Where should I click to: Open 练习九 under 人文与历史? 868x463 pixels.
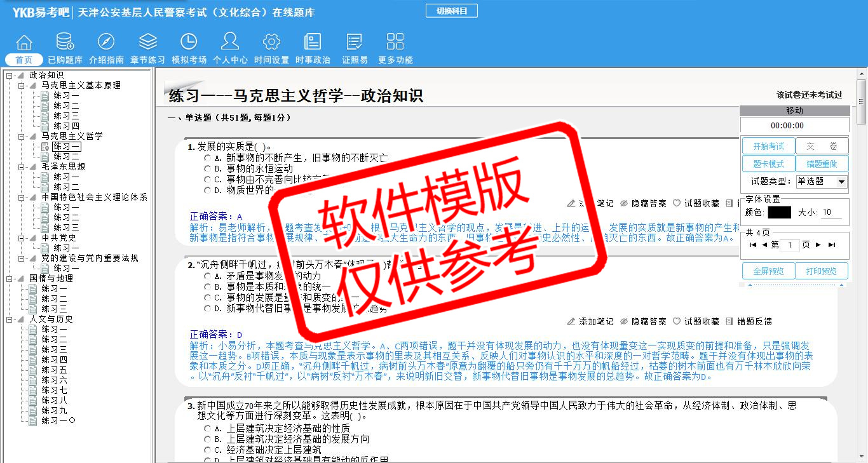tap(55, 410)
